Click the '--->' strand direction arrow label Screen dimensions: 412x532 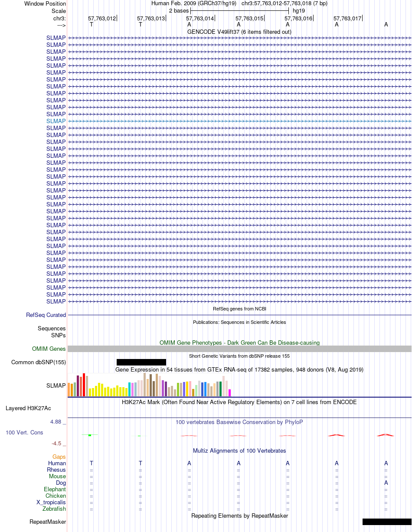(61, 25)
